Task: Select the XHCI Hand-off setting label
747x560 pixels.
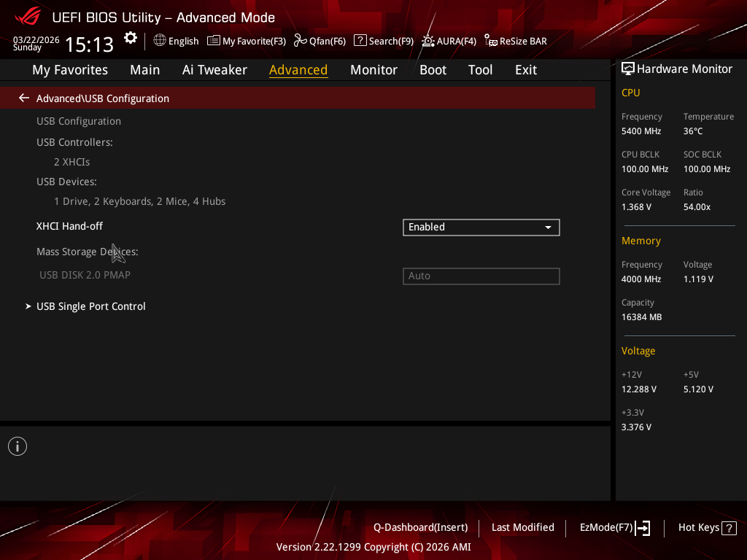Action: pyautogui.click(x=69, y=226)
